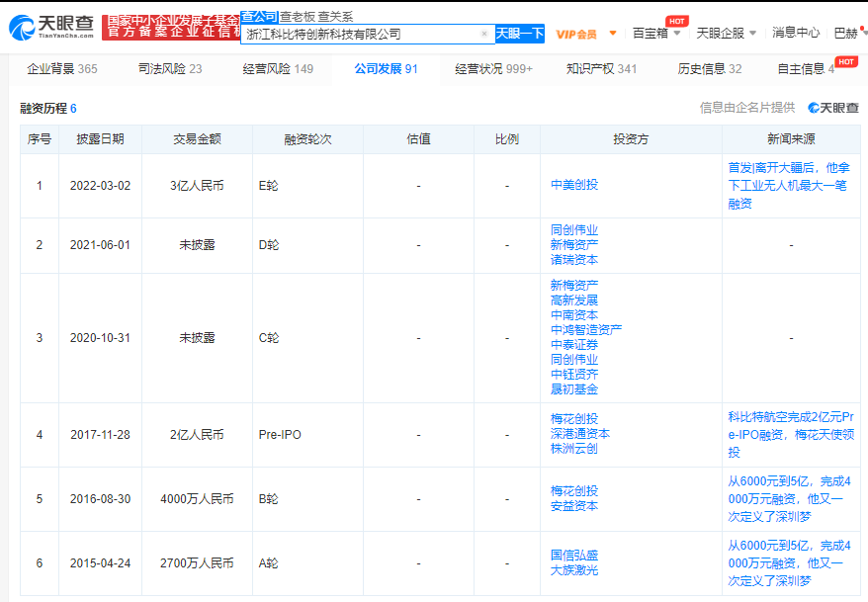Open 梅花创投 in the Pre-IPO row
The height and width of the screenshot is (602, 868).
(x=574, y=419)
